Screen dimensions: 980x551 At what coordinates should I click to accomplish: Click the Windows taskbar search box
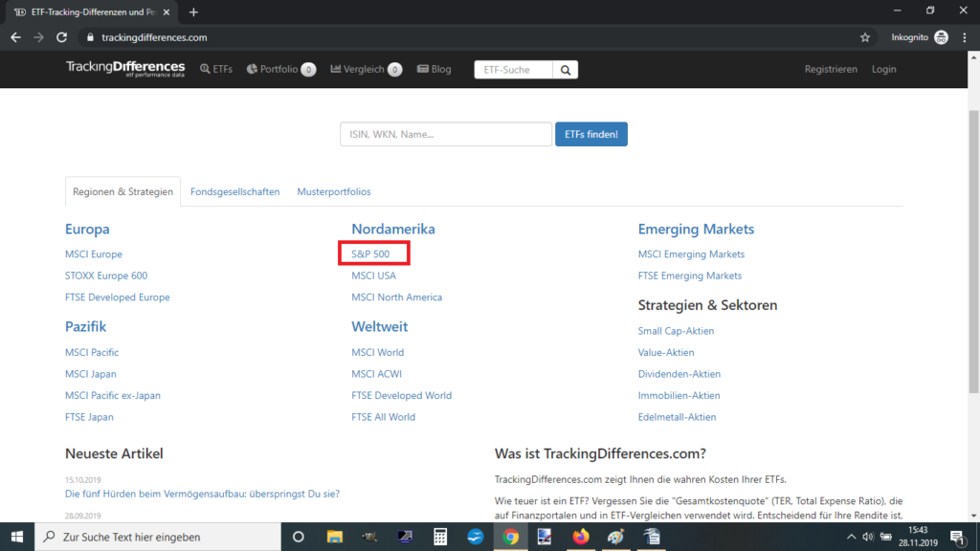click(x=158, y=537)
